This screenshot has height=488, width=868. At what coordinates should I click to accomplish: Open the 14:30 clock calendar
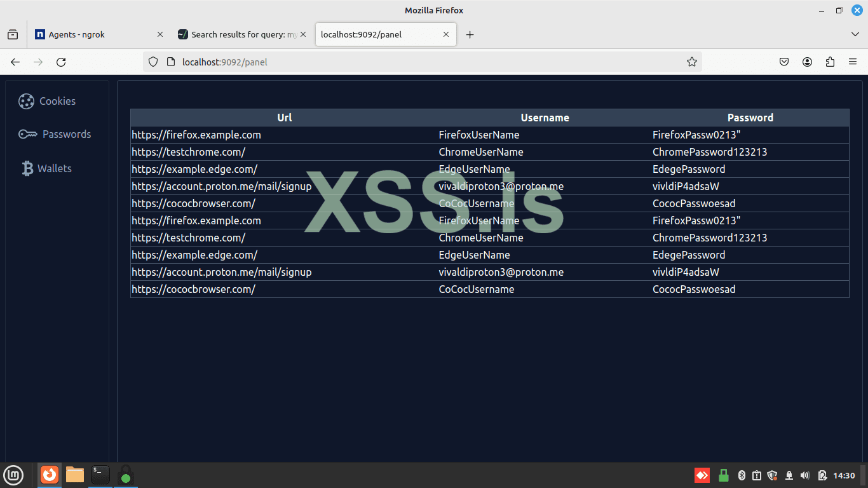(844, 475)
